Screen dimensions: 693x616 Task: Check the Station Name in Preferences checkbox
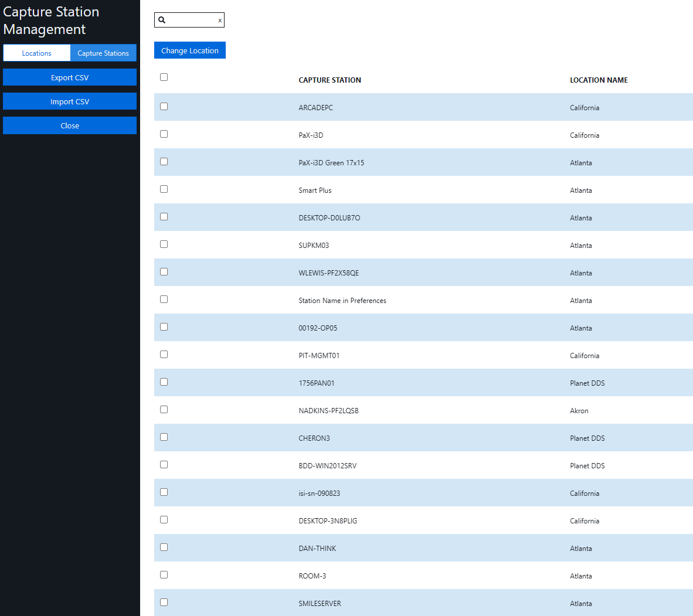pyautogui.click(x=164, y=299)
